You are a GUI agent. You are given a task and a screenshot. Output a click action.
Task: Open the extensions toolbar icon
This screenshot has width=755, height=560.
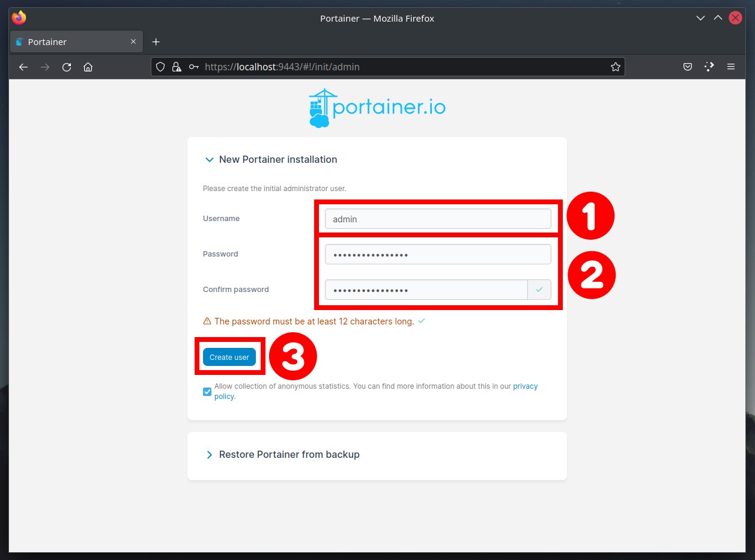[709, 67]
